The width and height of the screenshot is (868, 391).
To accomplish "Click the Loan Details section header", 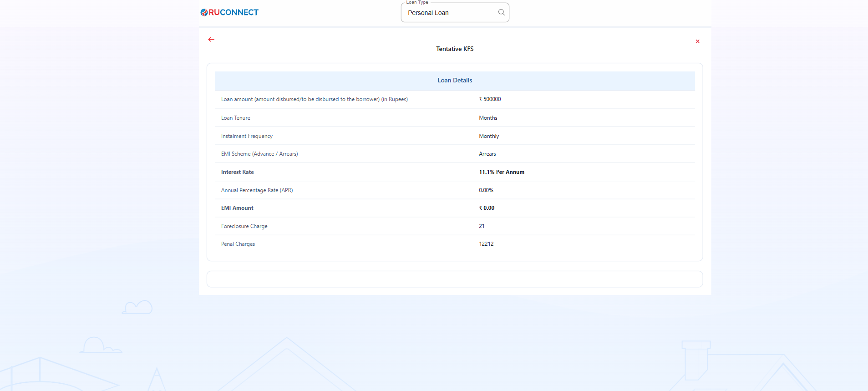I will click(455, 81).
